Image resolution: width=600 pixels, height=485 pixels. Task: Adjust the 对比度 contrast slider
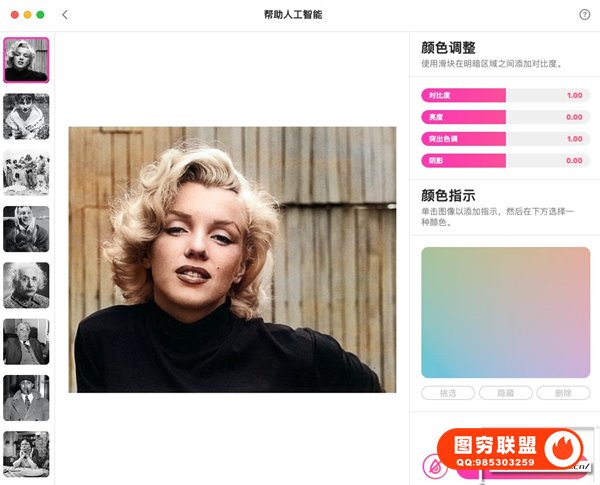point(505,95)
